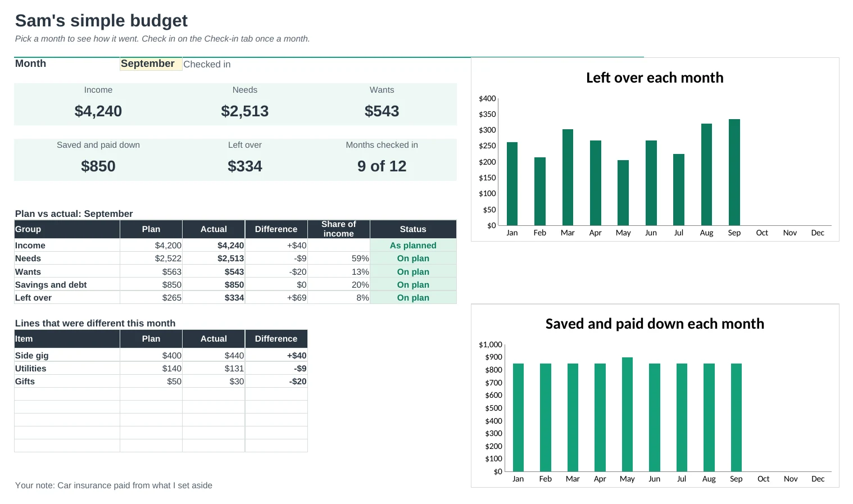
Task: Click the "Savings and debt" row label
Action: click(x=51, y=285)
